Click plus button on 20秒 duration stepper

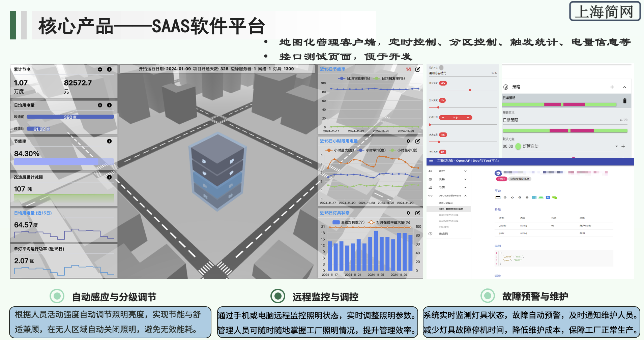[468, 118]
